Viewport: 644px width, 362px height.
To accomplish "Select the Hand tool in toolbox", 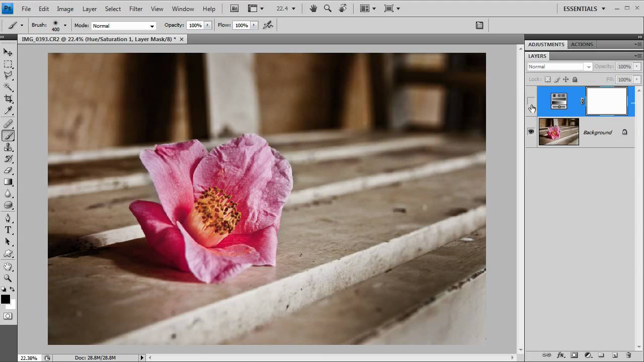I will [8, 266].
